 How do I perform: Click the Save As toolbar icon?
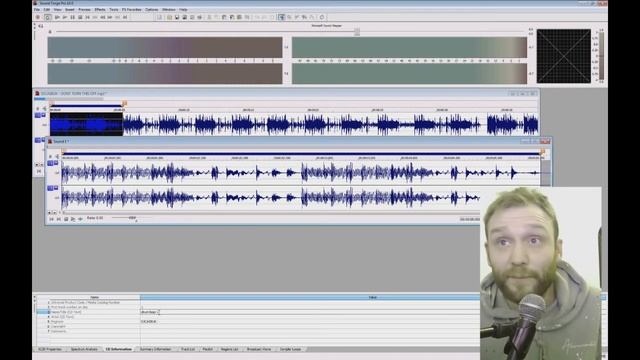click(184, 17)
